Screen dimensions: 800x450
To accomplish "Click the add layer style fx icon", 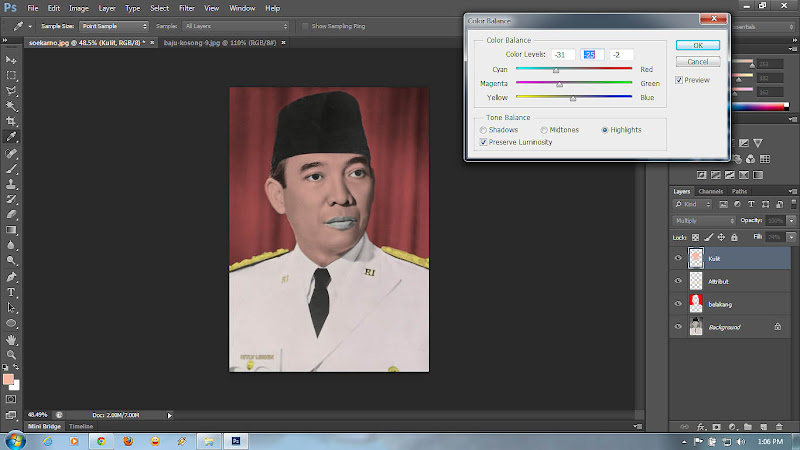I will pyautogui.click(x=701, y=427).
